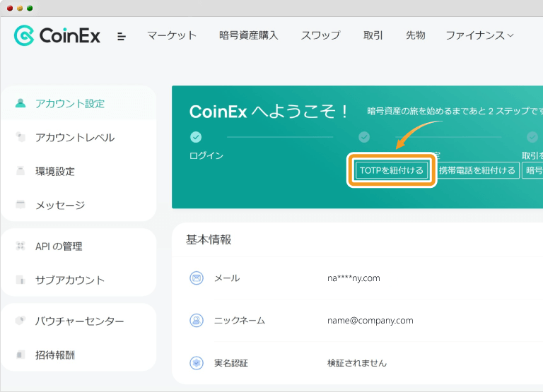The width and height of the screenshot is (543, 392).
Task: Open API の管理 in sidebar
Action: pyautogui.click(x=79, y=246)
